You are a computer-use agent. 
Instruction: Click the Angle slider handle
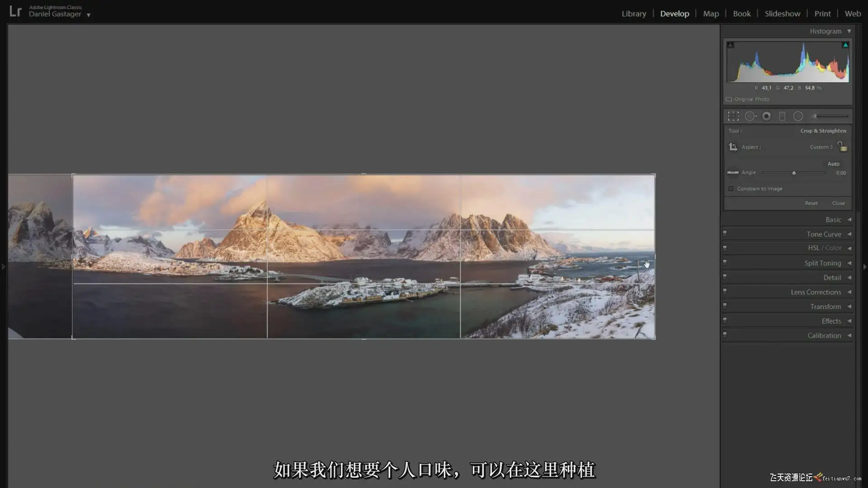[794, 173]
